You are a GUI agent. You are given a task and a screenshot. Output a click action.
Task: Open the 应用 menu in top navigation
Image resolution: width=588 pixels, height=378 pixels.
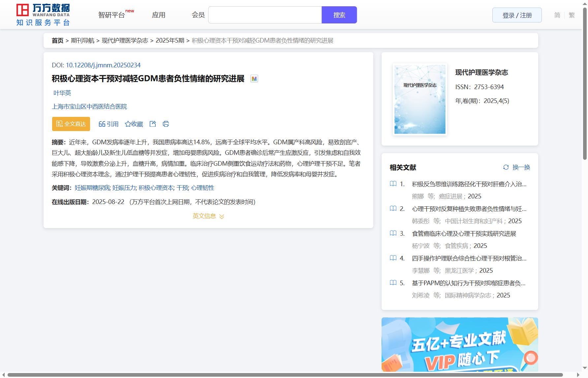159,15
